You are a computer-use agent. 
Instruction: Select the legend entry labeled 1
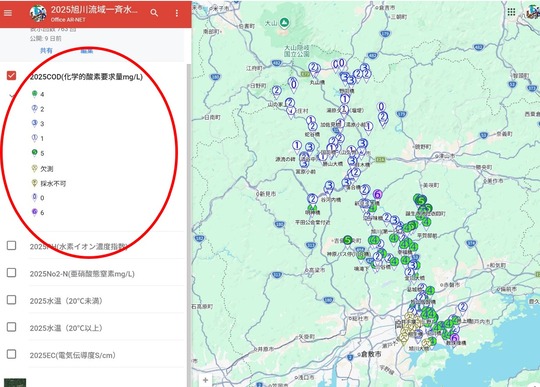coord(38,138)
